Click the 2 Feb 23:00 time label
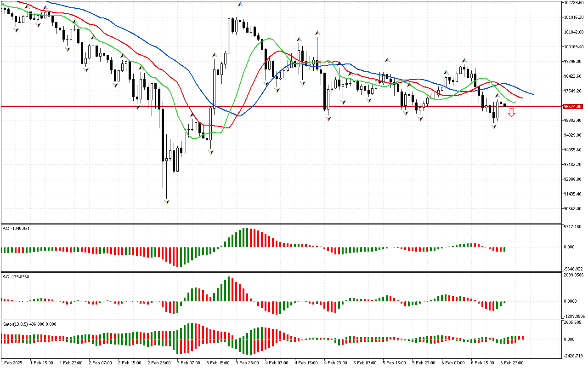 [x=158, y=362]
